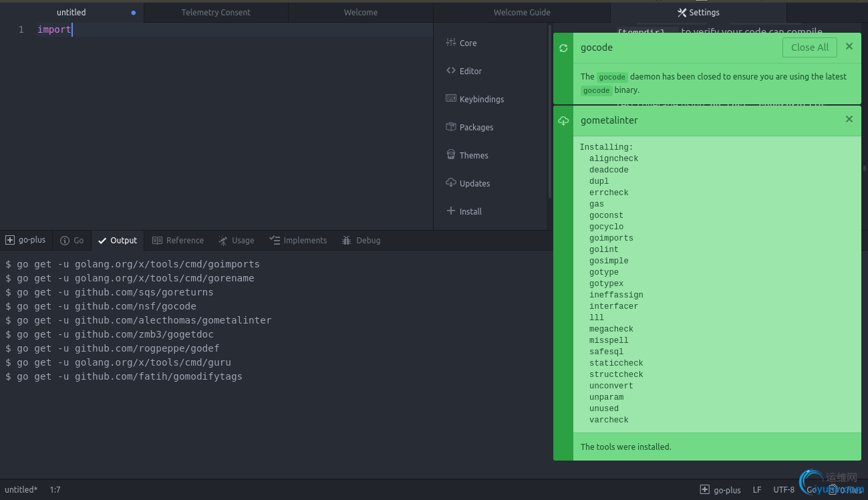This screenshot has height=500, width=868.
Task: Open the UTF-8 encoding selector
Action: coord(784,490)
